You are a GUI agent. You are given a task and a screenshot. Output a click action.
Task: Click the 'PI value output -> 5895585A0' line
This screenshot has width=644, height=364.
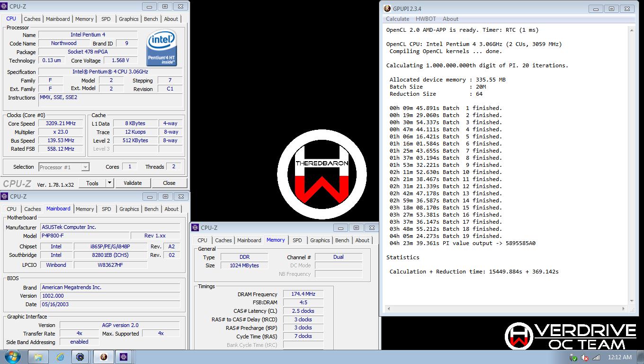(x=462, y=243)
